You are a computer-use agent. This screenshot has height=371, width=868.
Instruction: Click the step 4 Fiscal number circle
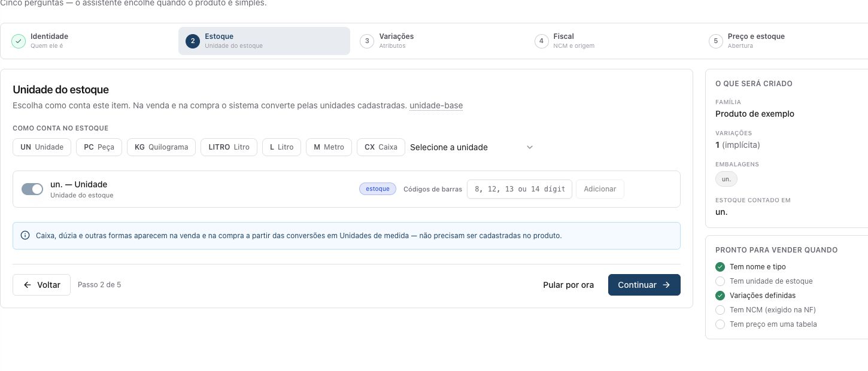(x=541, y=41)
